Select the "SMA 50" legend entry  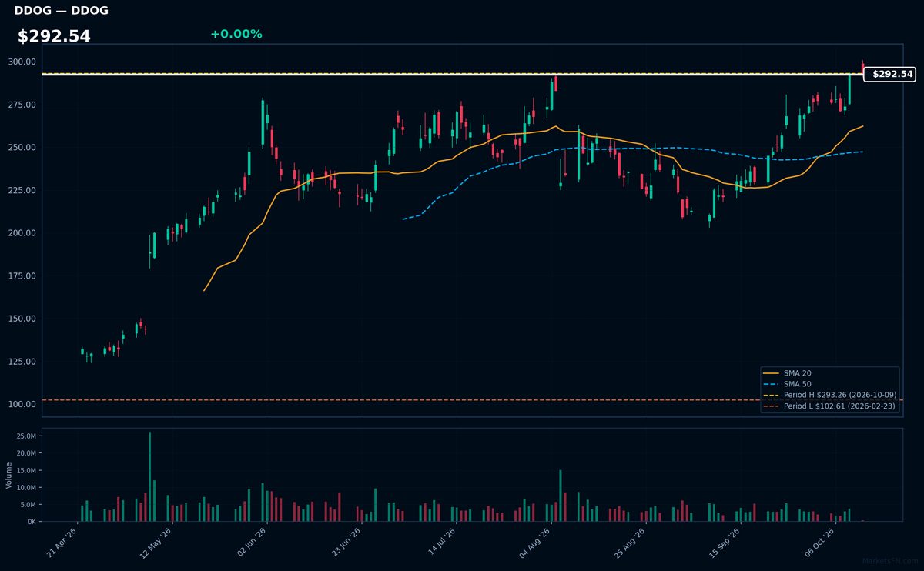(x=786, y=384)
